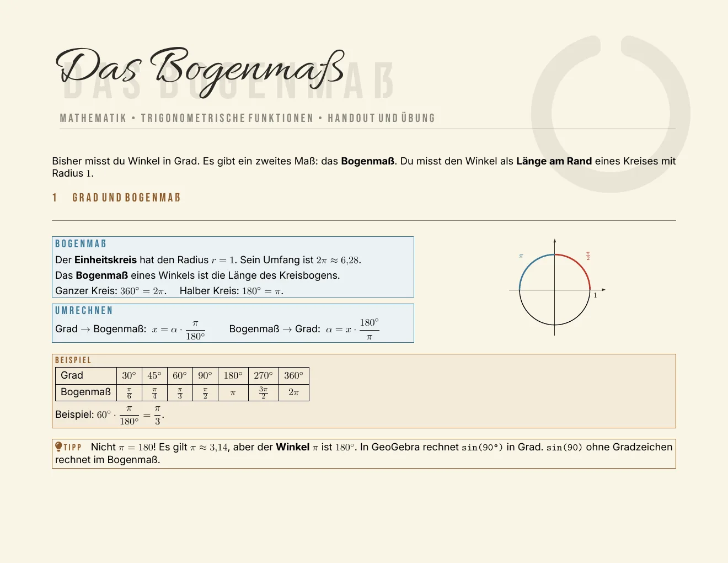The image size is (728, 563).
Task: Click the "BEISPIEL" box heading
Action: pos(73,360)
